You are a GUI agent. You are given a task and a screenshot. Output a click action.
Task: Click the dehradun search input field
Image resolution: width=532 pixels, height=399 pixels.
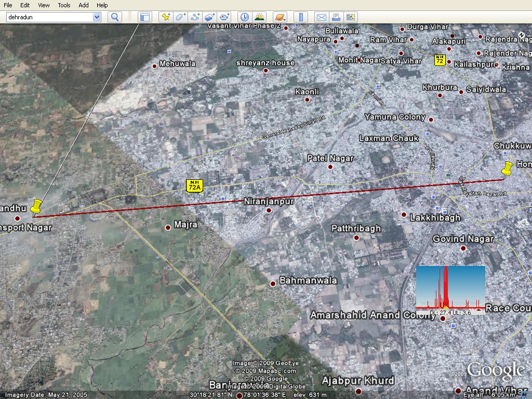(49, 17)
